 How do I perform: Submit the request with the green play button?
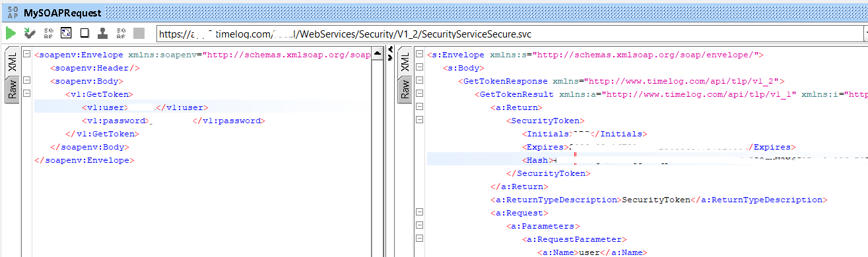click(x=11, y=33)
